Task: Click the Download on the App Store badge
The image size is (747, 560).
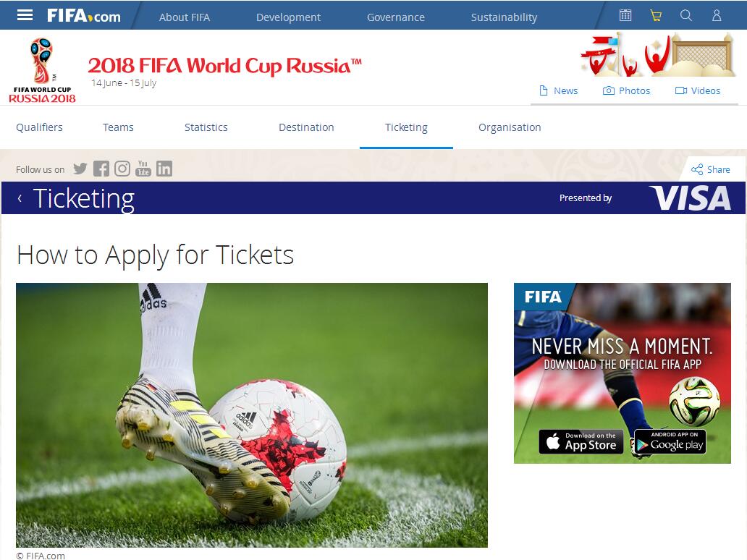Action: pyautogui.click(x=581, y=441)
